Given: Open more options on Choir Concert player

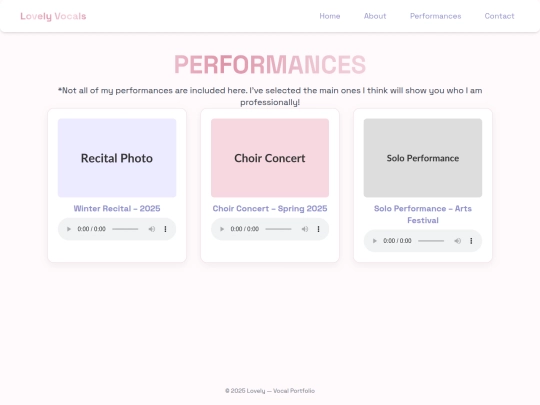Looking at the screenshot, I should 318,229.
